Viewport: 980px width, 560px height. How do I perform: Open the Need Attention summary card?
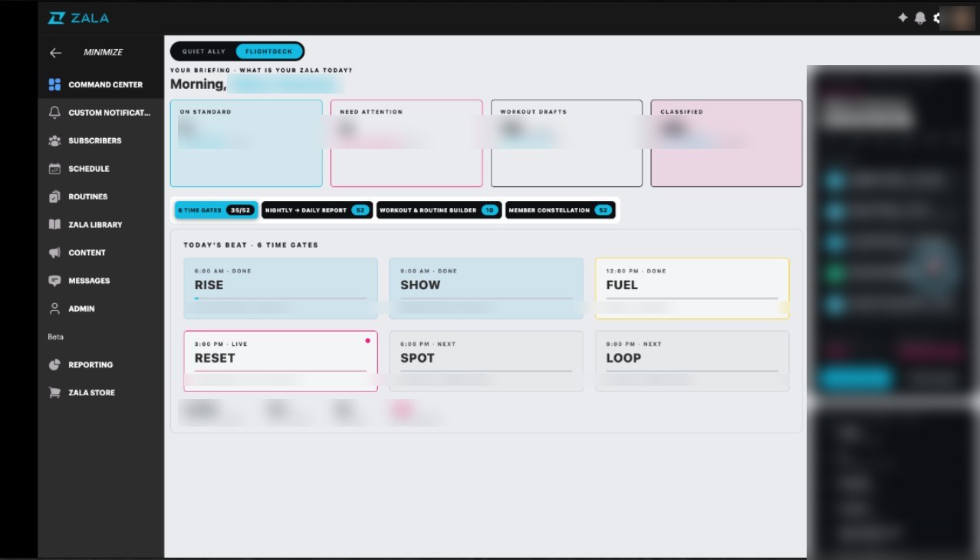click(x=406, y=143)
